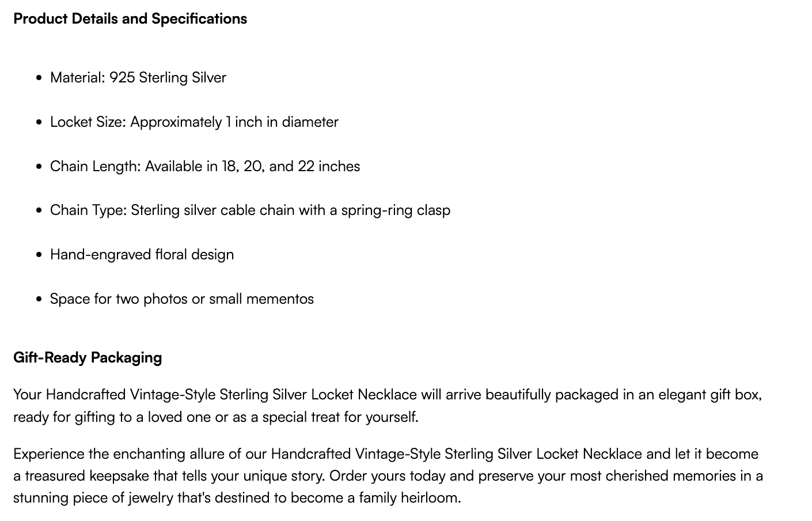Click the "Hand-engraved floral design" list item
This screenshot has width=812, height=521.
point(142,255)
